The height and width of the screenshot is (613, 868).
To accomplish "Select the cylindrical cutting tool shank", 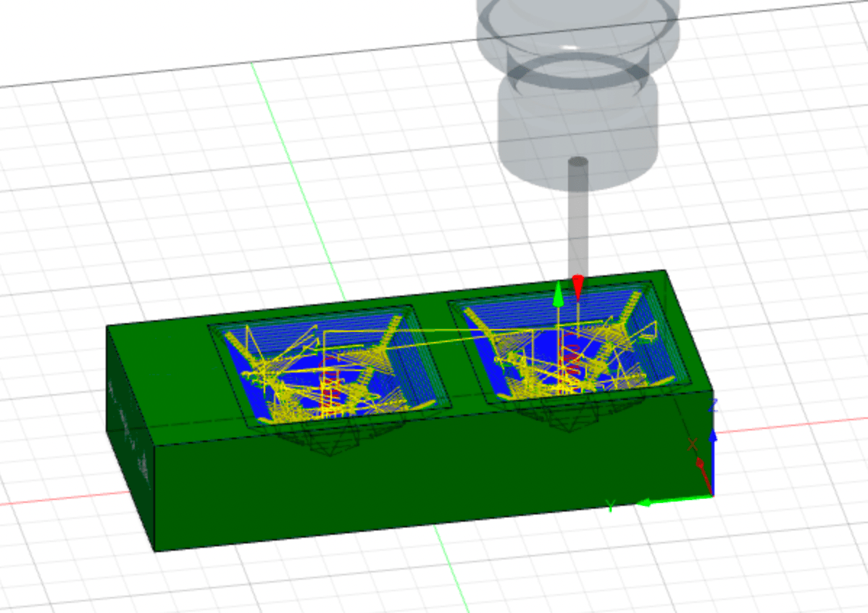I will pyautogui.click(x=578, y=219).
